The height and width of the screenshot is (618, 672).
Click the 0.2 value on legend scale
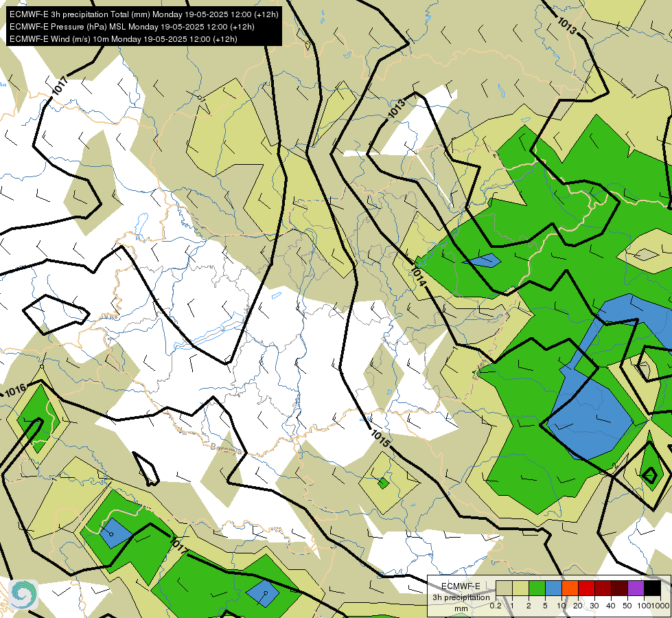(496, 606)
